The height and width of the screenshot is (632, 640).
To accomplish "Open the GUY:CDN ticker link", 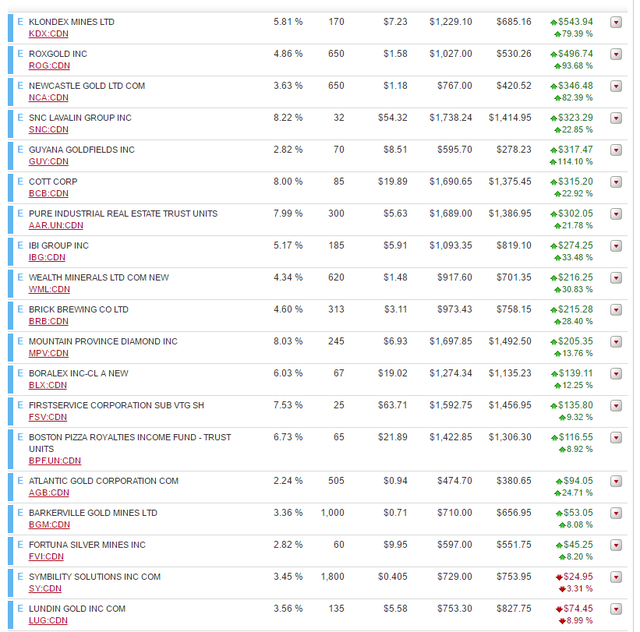I will click(x=48, y=161).
